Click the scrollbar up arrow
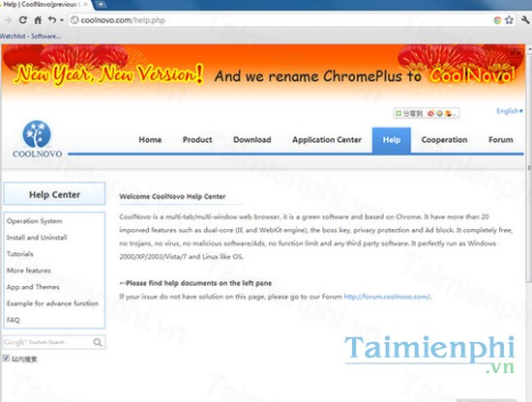 tap(529, 49)
